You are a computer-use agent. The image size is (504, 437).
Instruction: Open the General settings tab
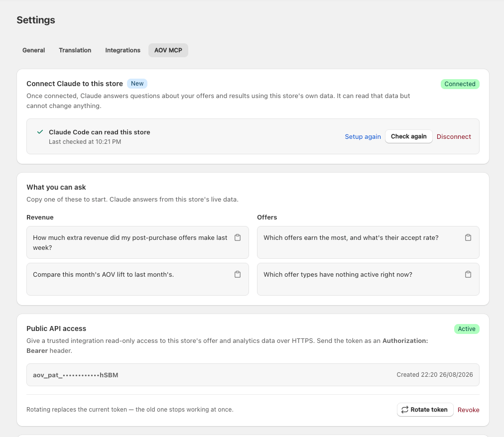33,50
